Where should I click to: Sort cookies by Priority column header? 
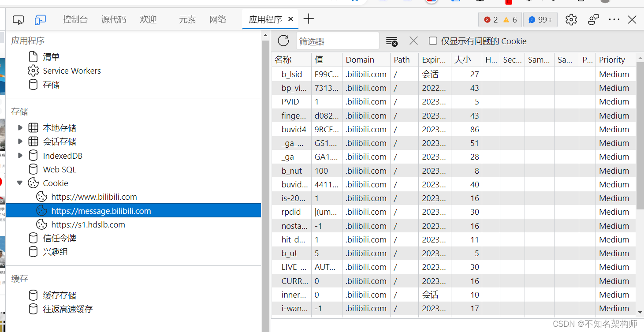click(615, 60)
